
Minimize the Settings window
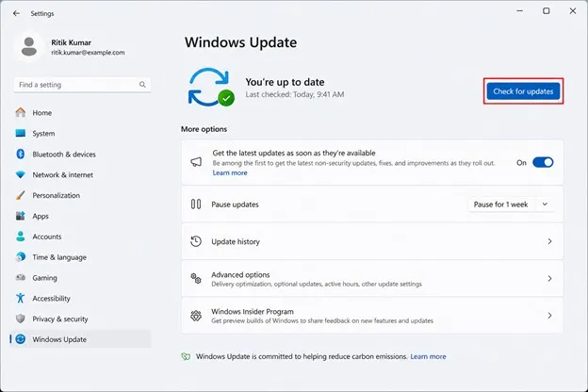pyautogui.click(x=520, y=11)
